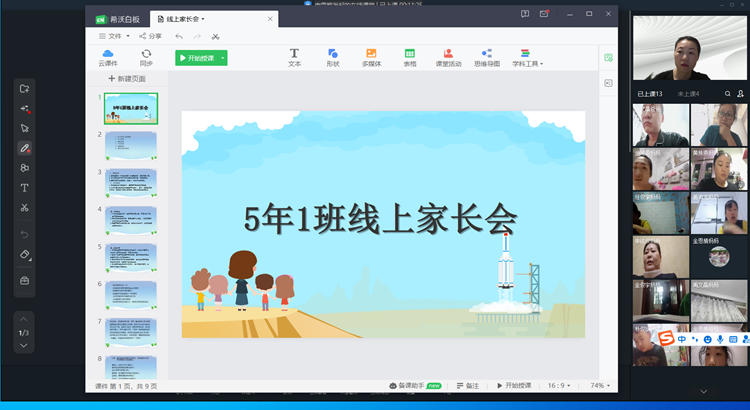Click 新建页面 to add a page
Image resolution: width=750 pixels, height=410 pixels.
(x=127, y=78)
